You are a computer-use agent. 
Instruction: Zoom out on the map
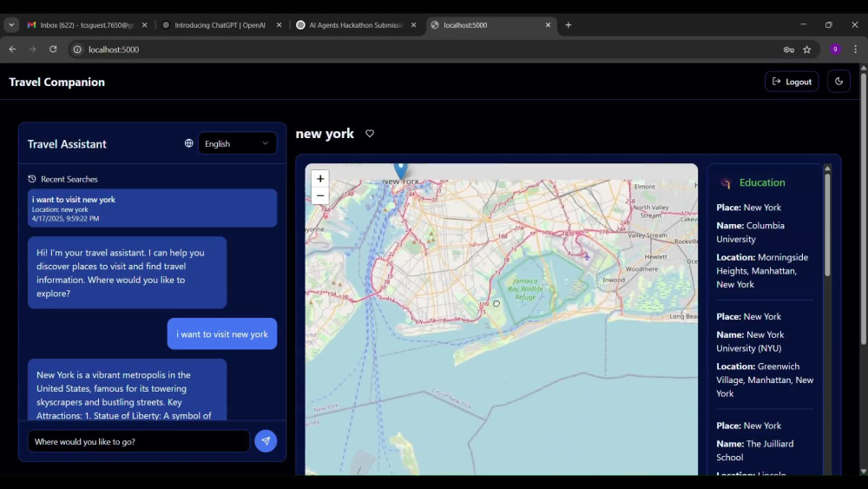pos(320,195)
